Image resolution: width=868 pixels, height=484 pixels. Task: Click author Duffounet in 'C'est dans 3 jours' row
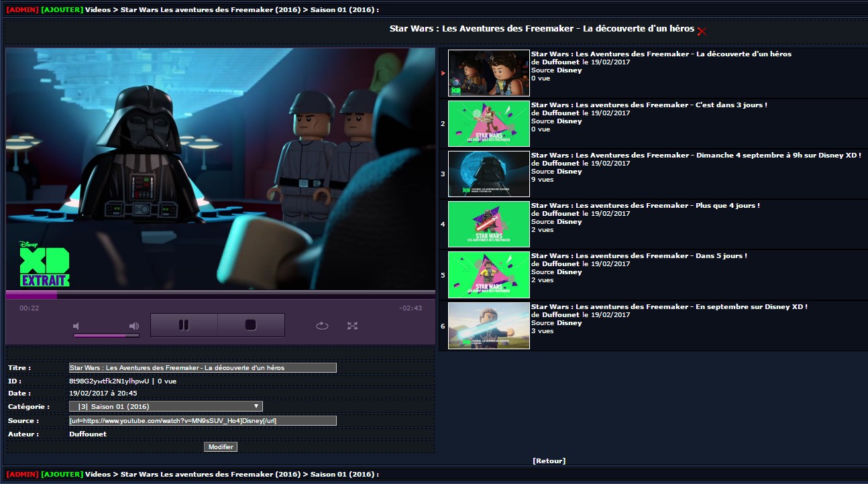[561, 113]
